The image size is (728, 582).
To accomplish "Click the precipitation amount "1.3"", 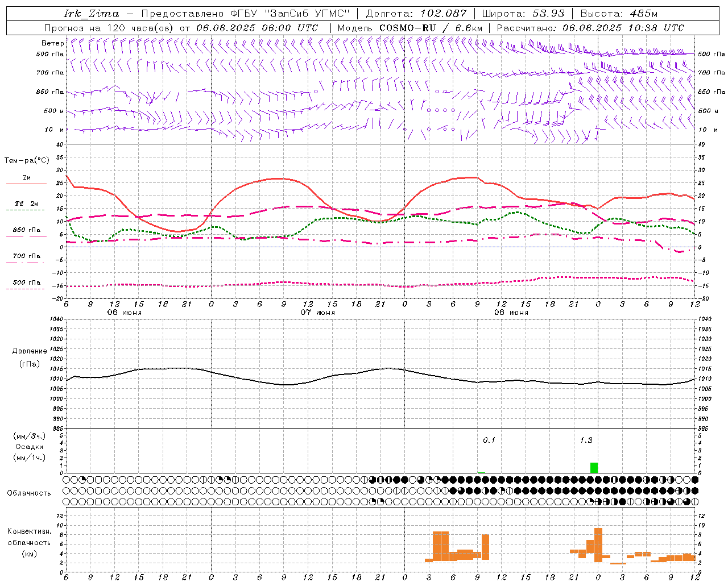I will [x=586, y=440].
